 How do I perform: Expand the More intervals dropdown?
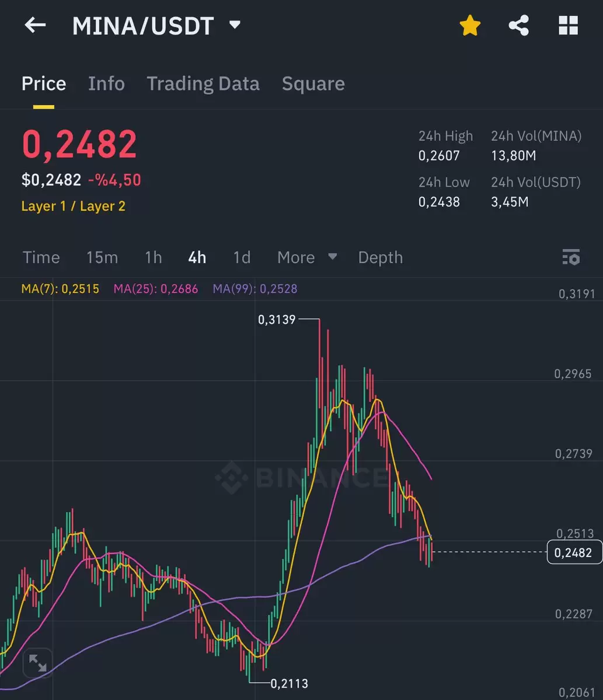[307, 257]
